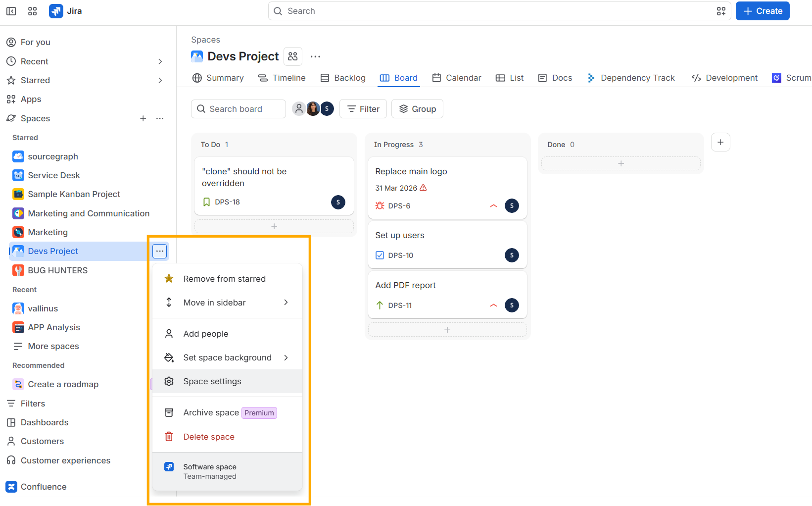This screenshot has height=506, width=812.
Task: Open the Move in sidebar submenu
Action: pos(227,303)
